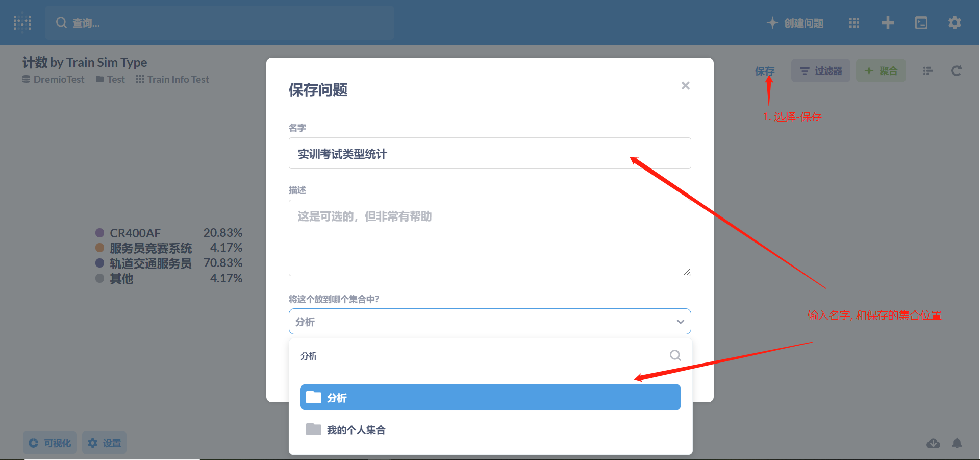
Task: Select the 分析 collection option
Action: 490,397
